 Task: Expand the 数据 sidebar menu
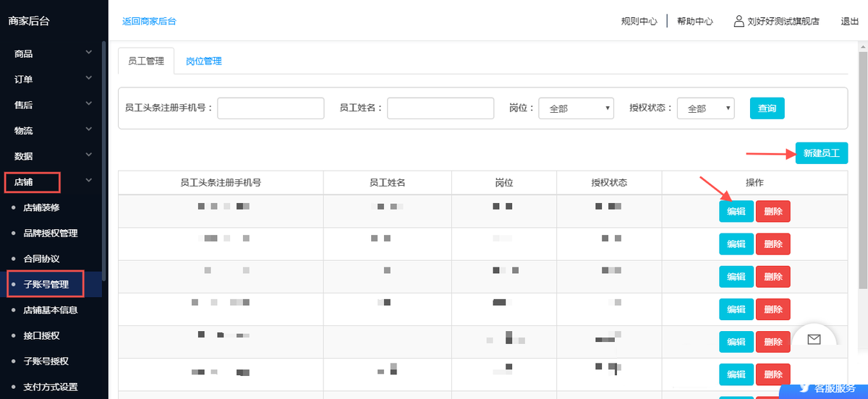pyautogui.click(x=54, y=156)
